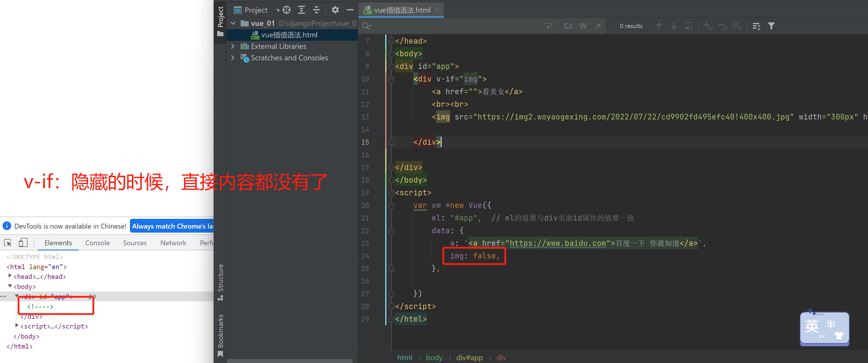Click the baidu.com link in code
The height and width of the screenshot is (363, 868).
[558, 243]
